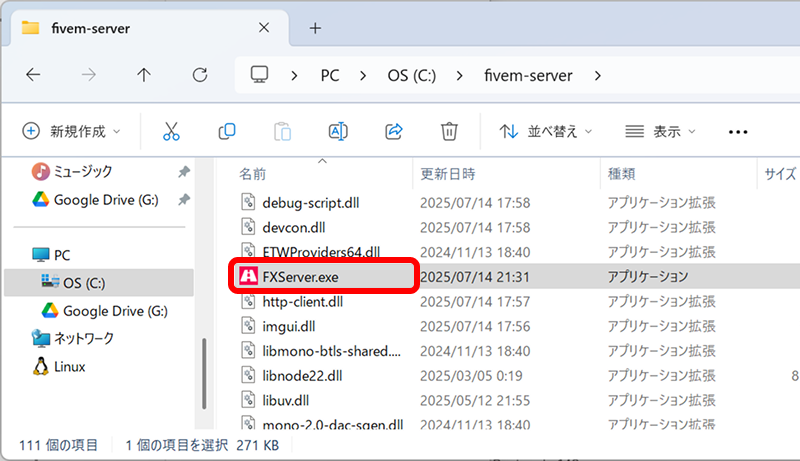Go back with the left arrow button
The image size is (800, 461).
click(x=33, y=75)
